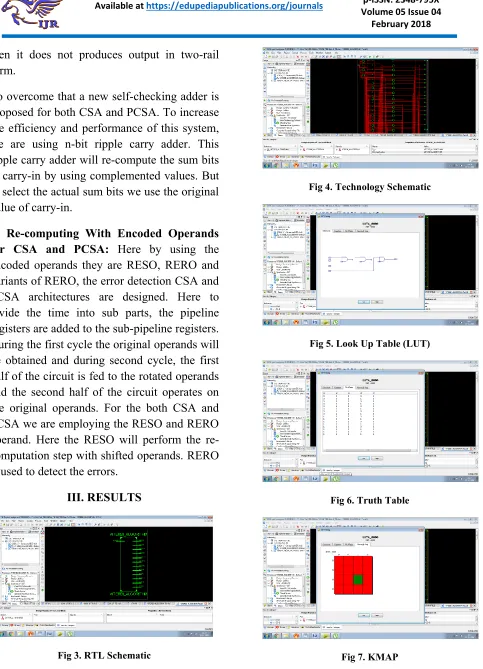This screenshot has width=483, height=669.
Task: Click the 'Available at' header label
Action: pos(119,6)
